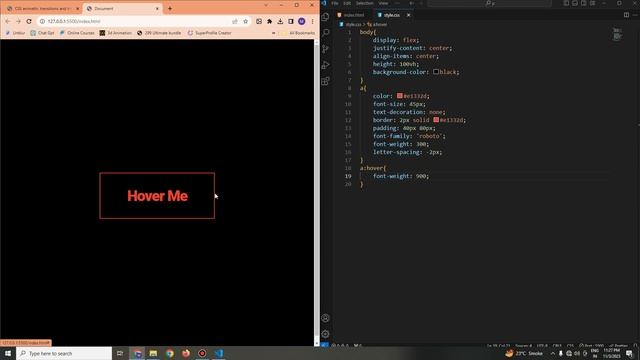This screenshot has height=360, width=640.
Task: Toggle Chrome side panel icon
Action: click(291, 21)
